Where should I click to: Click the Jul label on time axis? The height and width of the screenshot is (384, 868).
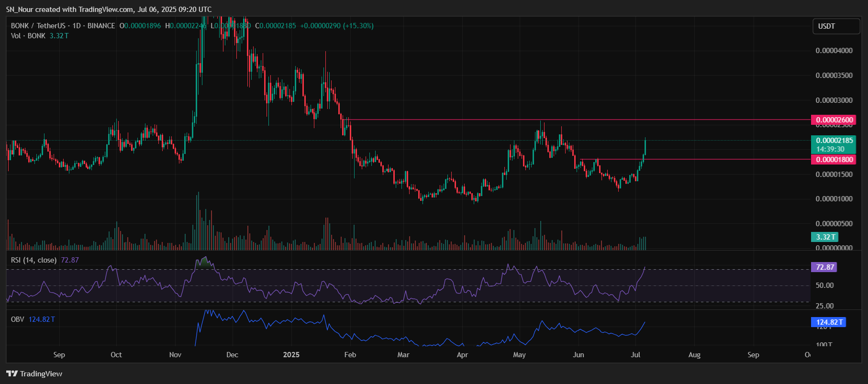point(635,355)
